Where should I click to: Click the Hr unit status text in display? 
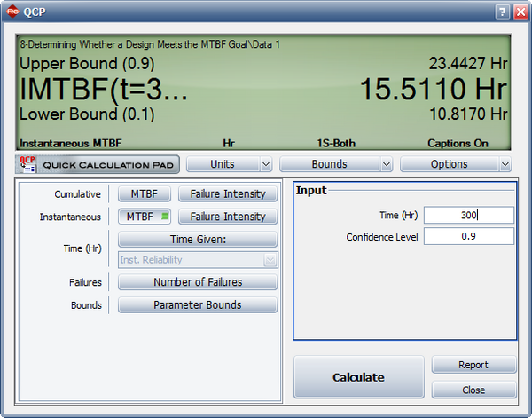(229, 143)
